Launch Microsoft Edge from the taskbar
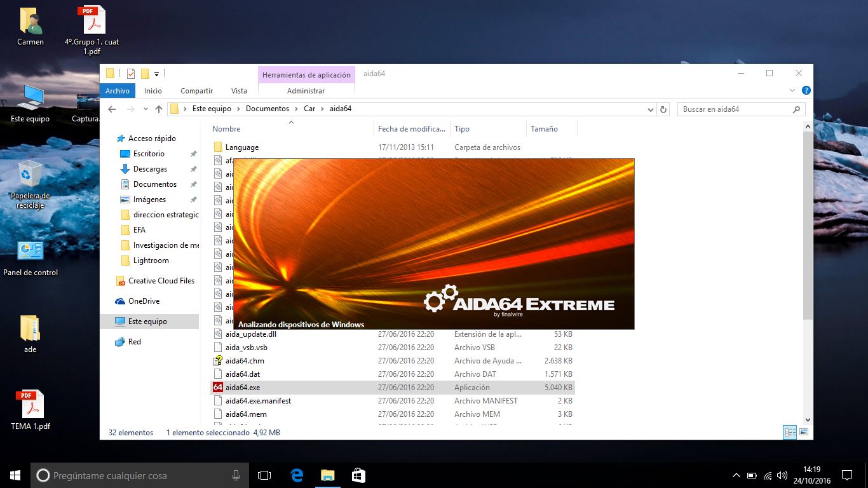Viewport: 868px width, 488px height. 297,475
